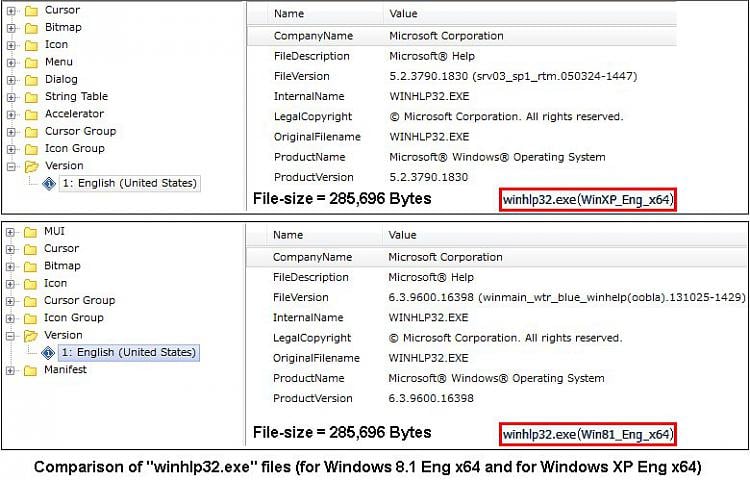This screenshot has width=750, height=480.
Task: Click the blue info diamond icon in the WinXP pane
Action: point(49,184)
